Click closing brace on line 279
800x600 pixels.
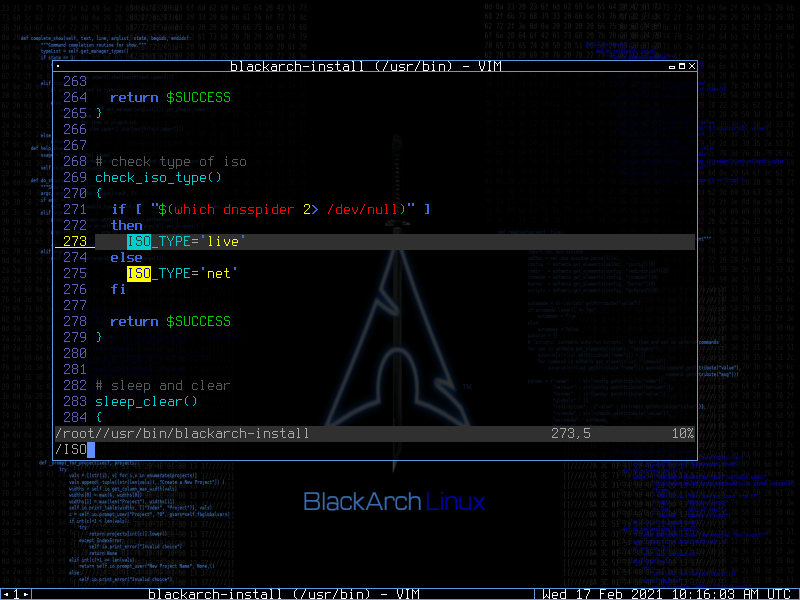(x=99, y=337)
